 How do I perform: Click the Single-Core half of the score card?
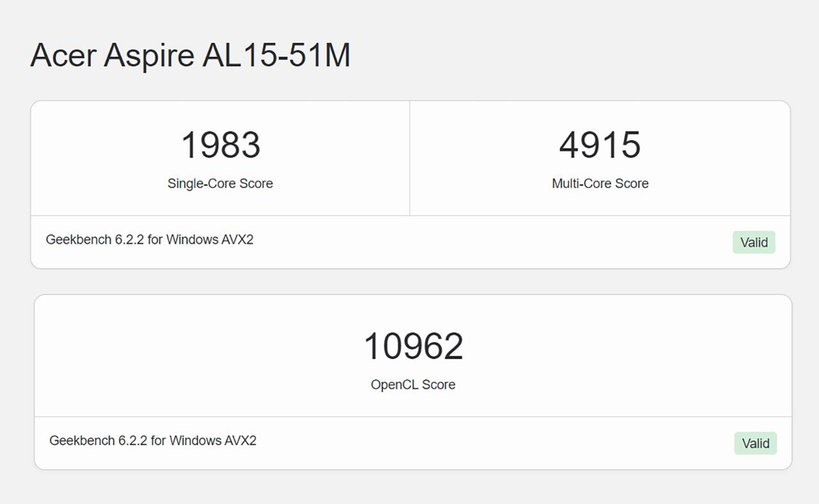[220, 158]
